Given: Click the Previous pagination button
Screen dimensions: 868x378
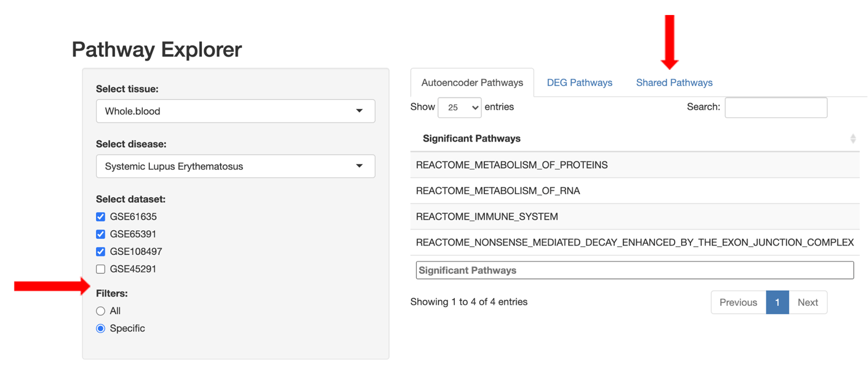Looking at the screenshot, I should point(738,302).
